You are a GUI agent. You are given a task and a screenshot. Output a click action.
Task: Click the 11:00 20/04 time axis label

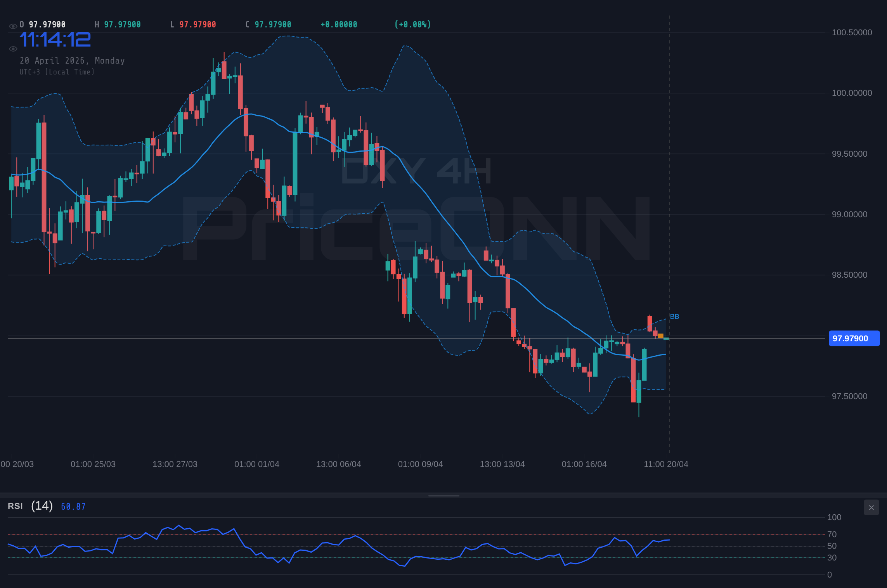[x=666, y=464]
